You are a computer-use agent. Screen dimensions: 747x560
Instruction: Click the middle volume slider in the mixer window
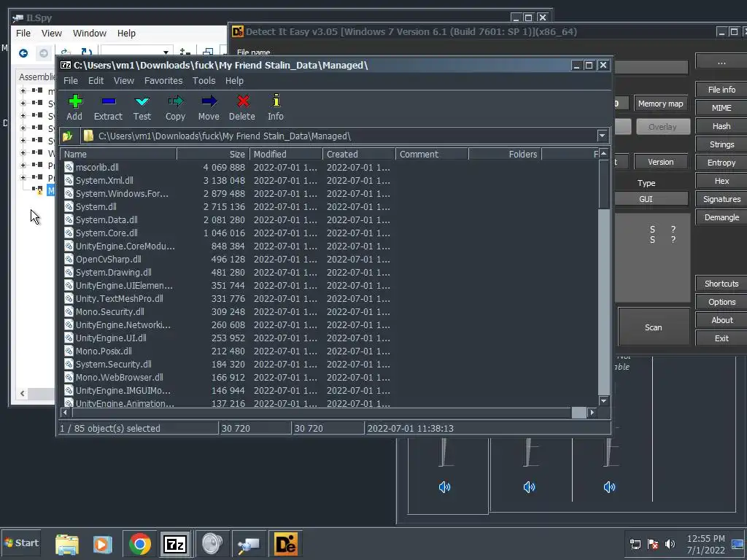pyautogui.click(x=528, y=451)
